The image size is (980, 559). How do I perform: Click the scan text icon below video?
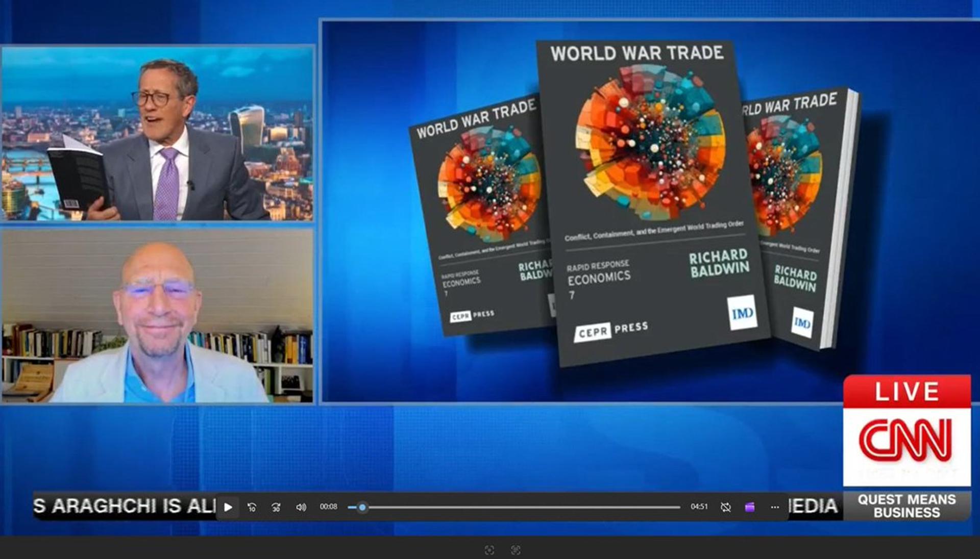516,550
